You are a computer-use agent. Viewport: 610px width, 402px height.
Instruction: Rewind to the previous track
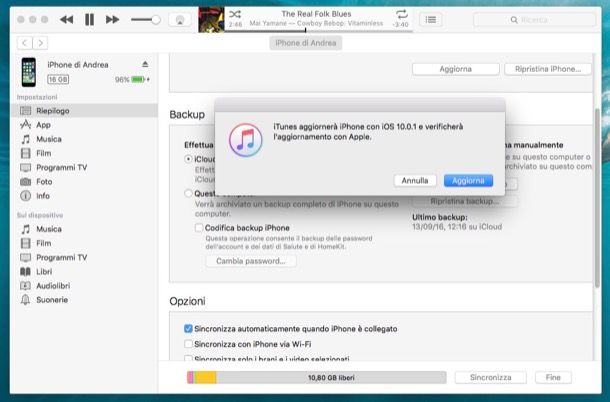pyautogui.click(x=66, y=19)
